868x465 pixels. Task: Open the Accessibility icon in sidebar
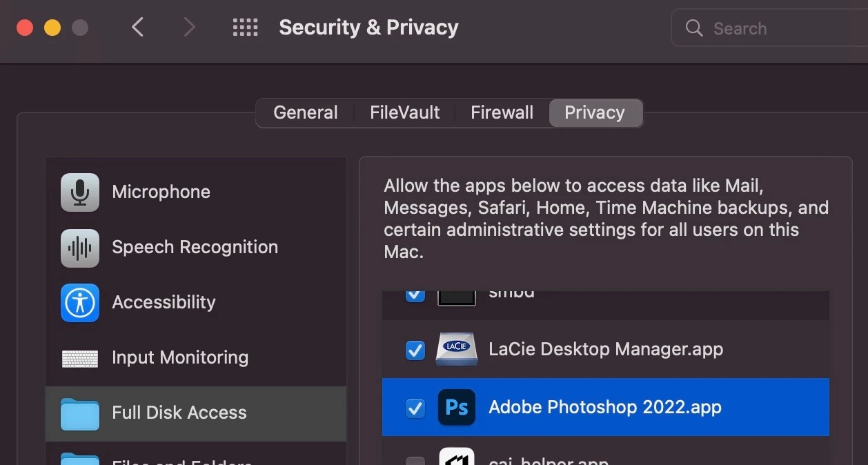tap(80, 302)
